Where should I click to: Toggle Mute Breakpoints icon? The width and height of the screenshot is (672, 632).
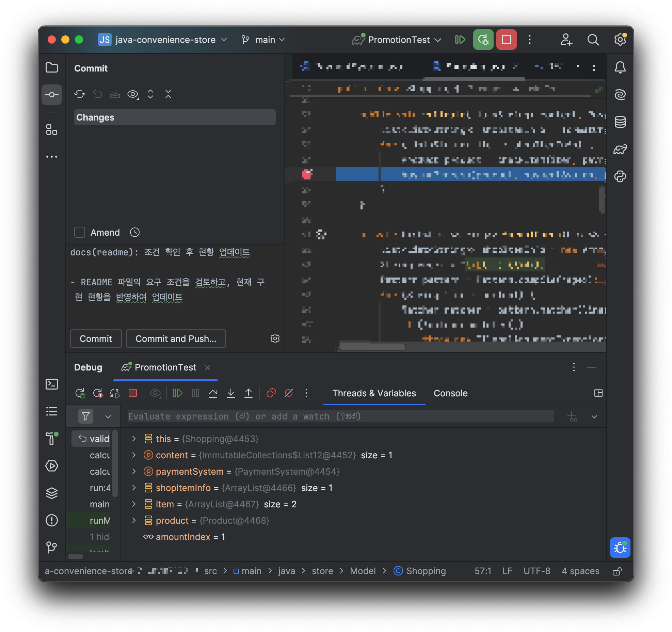289,393
